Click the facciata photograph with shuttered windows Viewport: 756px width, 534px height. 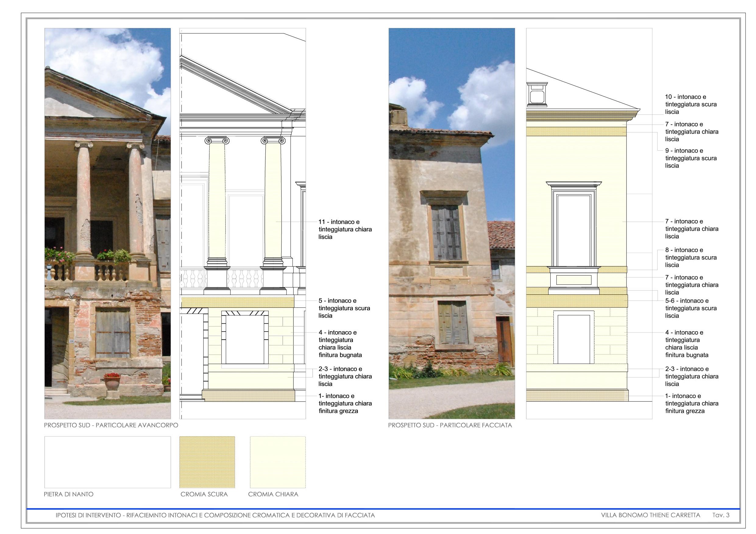click(x=451, y=223)
